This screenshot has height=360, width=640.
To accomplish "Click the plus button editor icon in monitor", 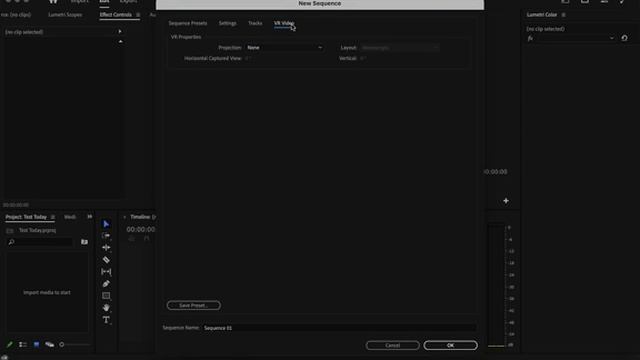I will (x=506, y=201).
